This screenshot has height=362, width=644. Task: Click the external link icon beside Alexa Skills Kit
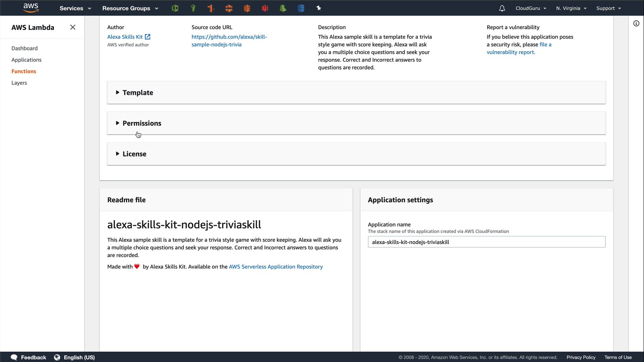[x=148, y=37]
